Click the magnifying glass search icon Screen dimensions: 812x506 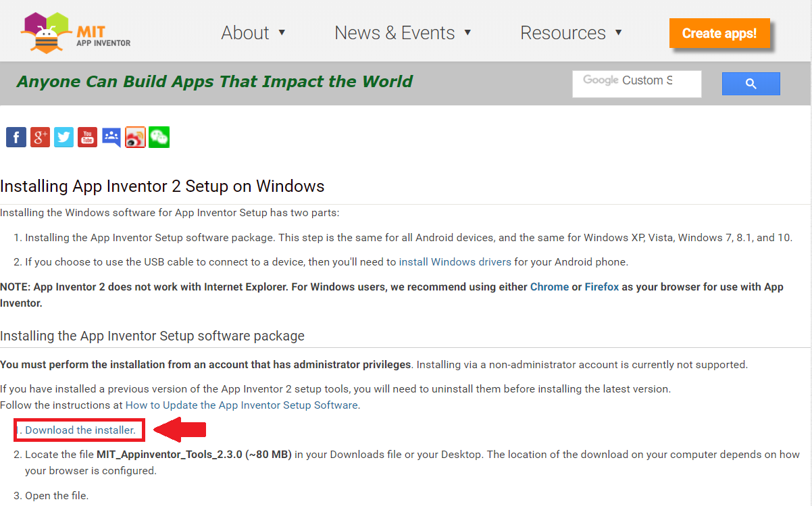point(751,83)
